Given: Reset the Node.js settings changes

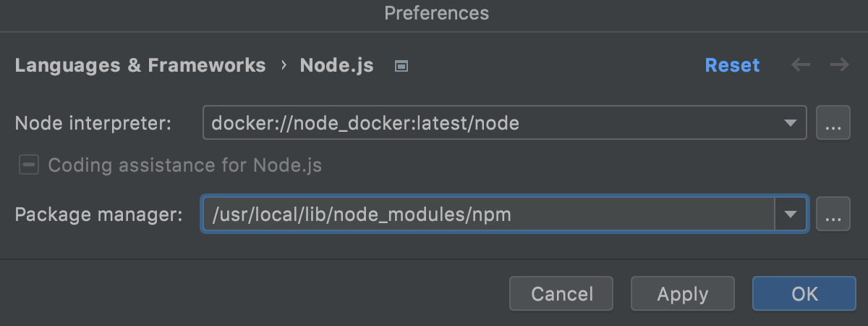Looking at the screenshot, I should click(x=732, y=65).
